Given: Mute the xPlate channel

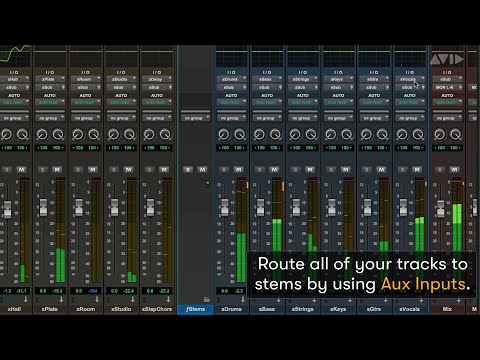Looking at the screenshot, I should (57, 170).
